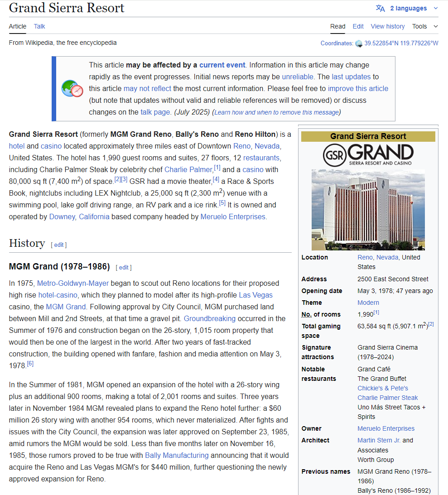Click the coordinates 39.522854°N 119.779226°W link
Viewport: 448px width, 495px height.
pos(401,43)
